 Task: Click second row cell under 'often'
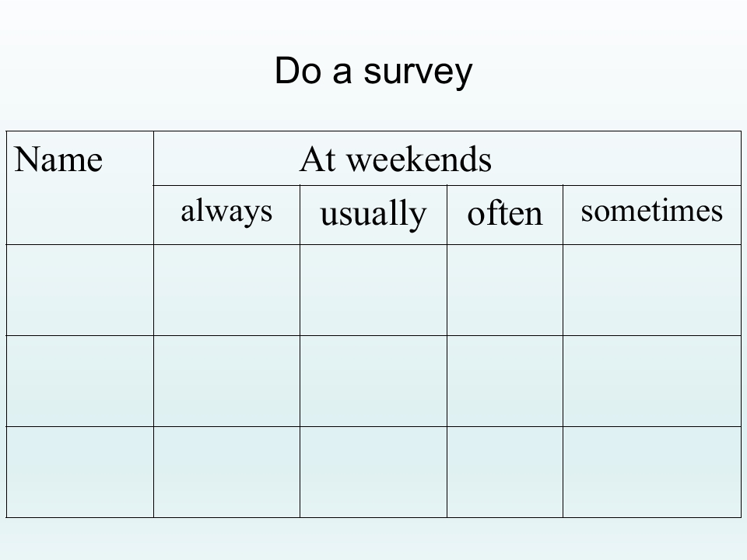click(505, 381)
